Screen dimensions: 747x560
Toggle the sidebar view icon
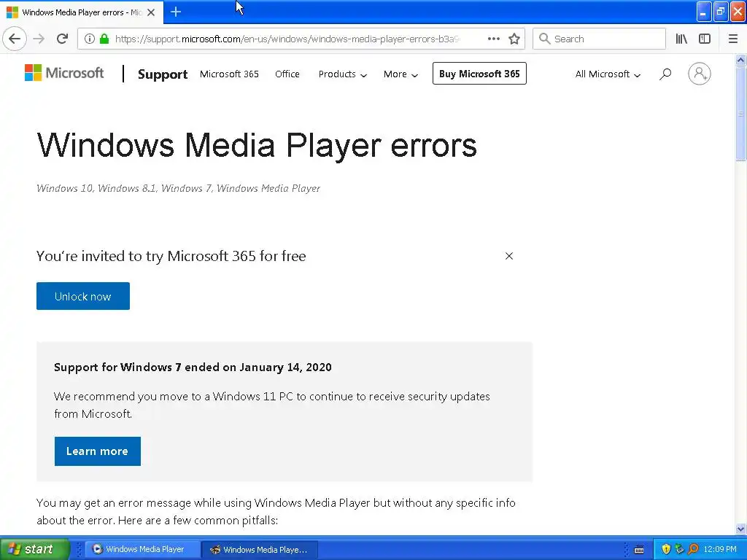[705, 39]
